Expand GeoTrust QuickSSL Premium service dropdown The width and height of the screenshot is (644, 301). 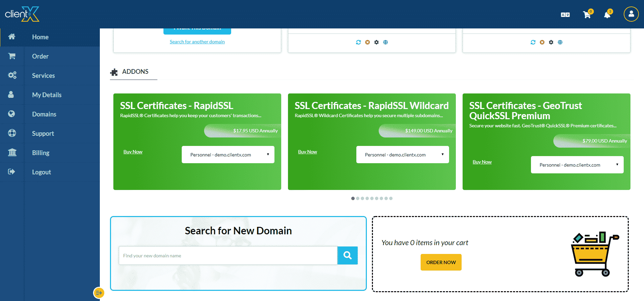(x=577, y=165)
